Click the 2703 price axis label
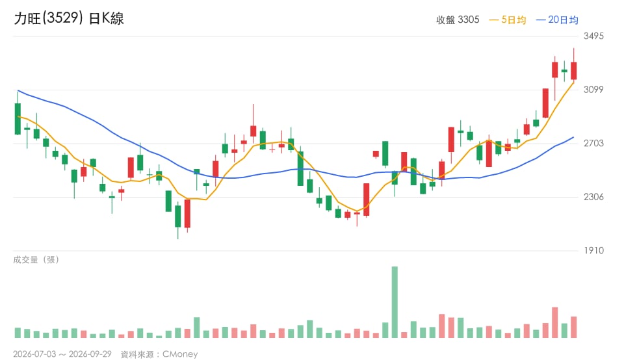The width and height of the screenshot is (624, 364). click(593, 143)
